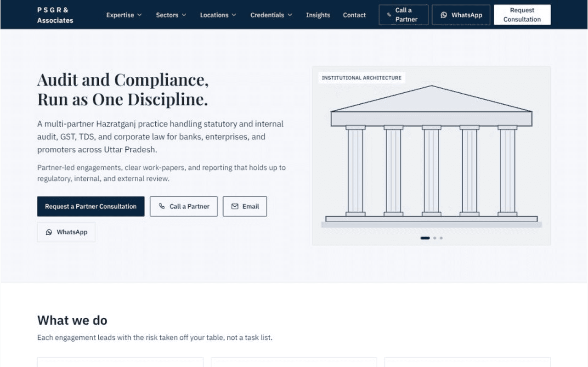Click the WhatsApp icon in the hero button
The image size is (588, 367).
tap(49, 232)
